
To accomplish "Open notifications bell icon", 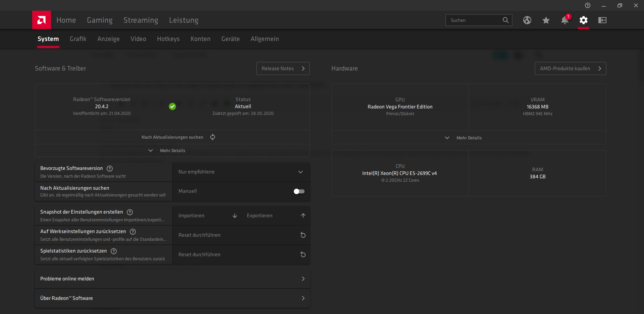I will tap(565, 20).
